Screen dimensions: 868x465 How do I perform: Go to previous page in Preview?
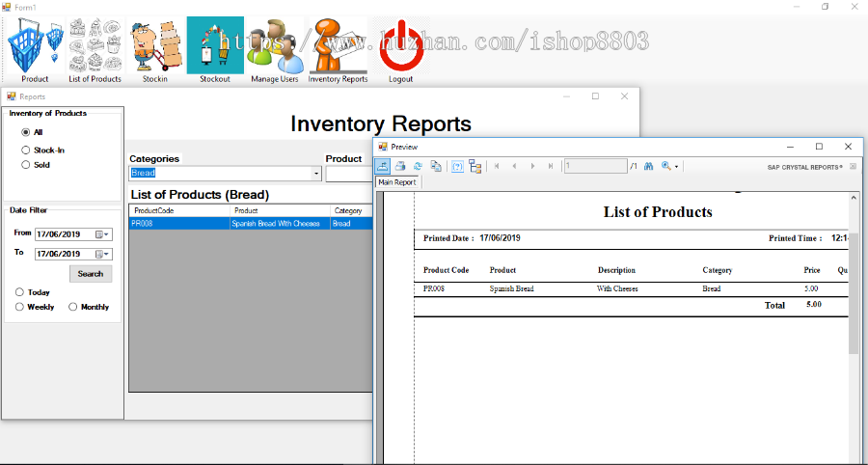(514, 166)
